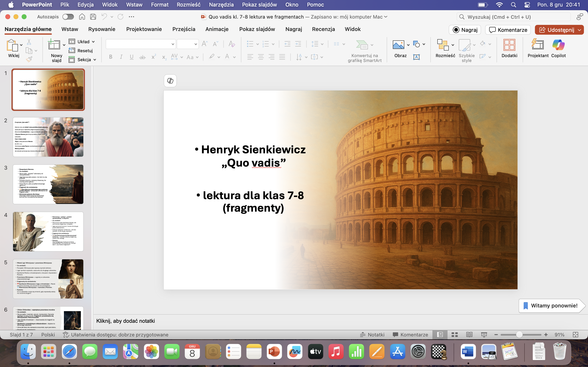Toggle the Autozapis switch

pos(68,17)
